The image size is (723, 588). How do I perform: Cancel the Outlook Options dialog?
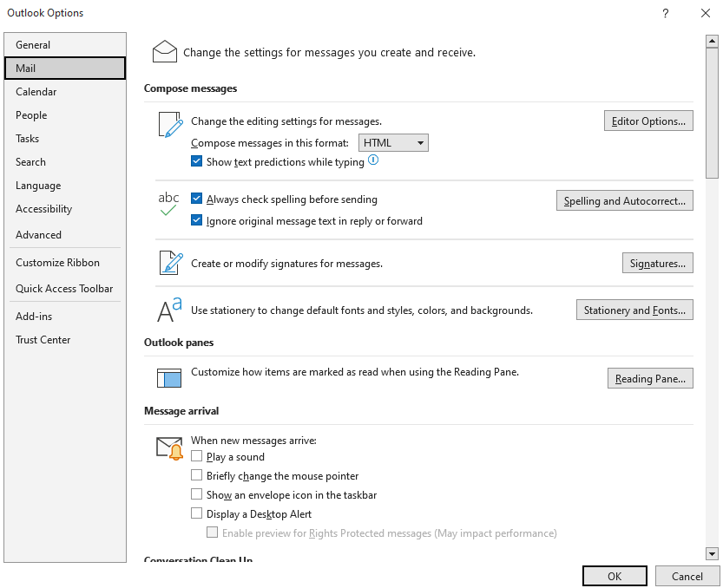tap(687, 576)
